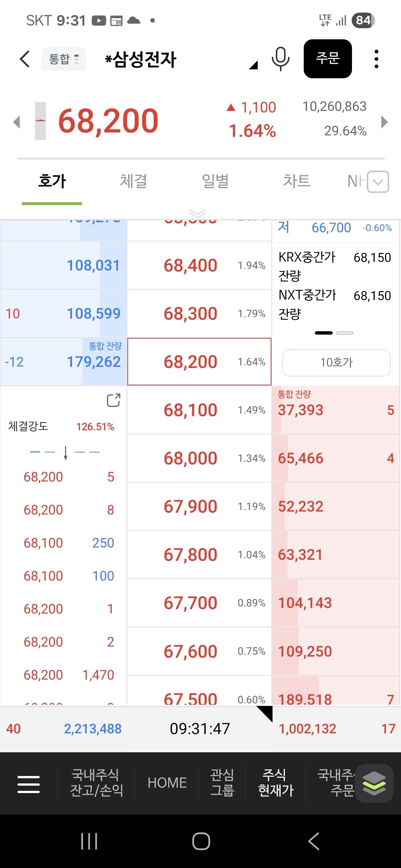Tap the green layers floating icon
Viewport: 401px width, 868px height.
tap(374, 783)
